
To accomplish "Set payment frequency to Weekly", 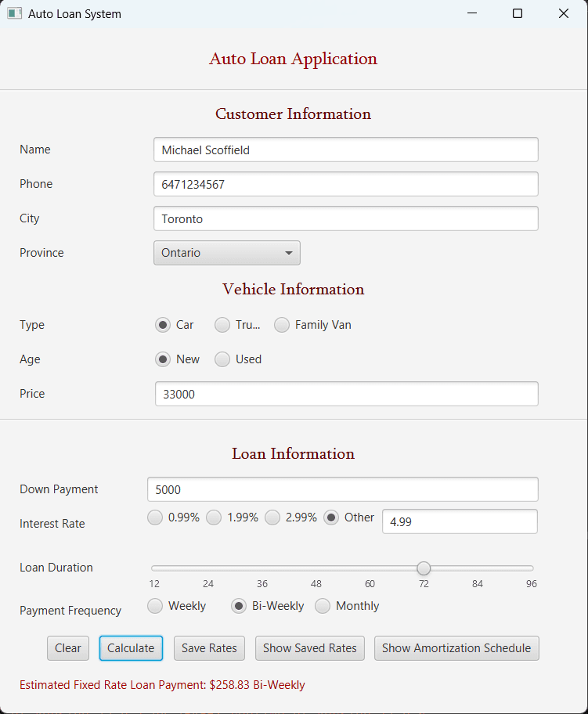I will 154,606.
